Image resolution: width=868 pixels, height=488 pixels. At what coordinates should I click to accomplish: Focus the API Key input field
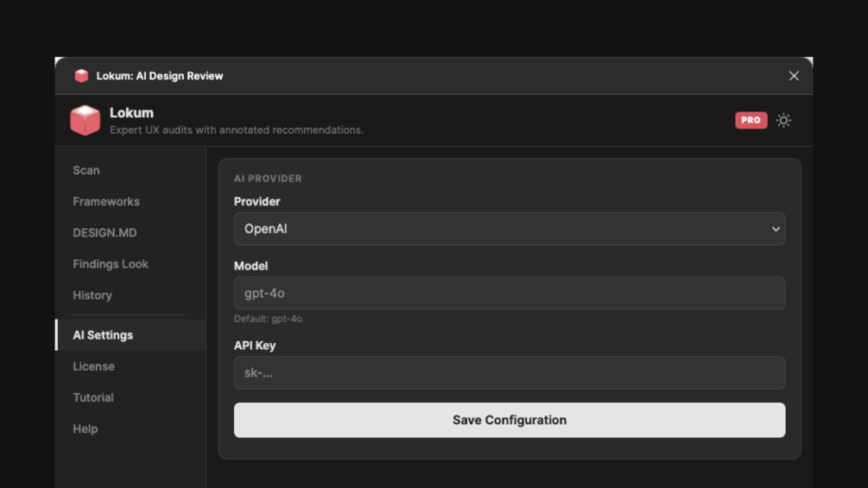510,372
